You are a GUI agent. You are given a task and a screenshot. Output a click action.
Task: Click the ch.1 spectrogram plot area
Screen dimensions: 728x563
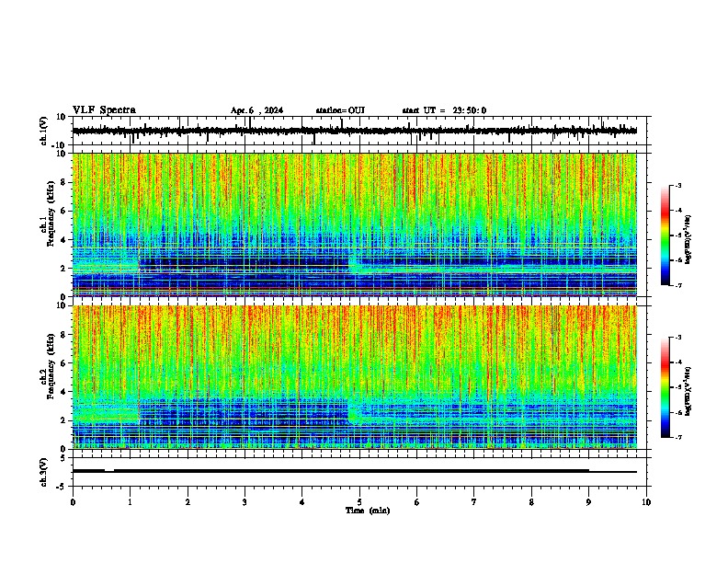[x=355, y=224]
